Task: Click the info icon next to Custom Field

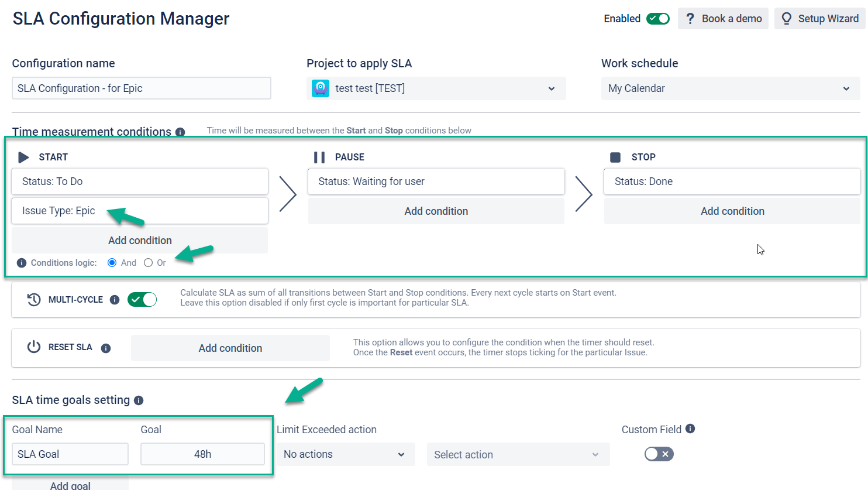Action: pos(690,429)
